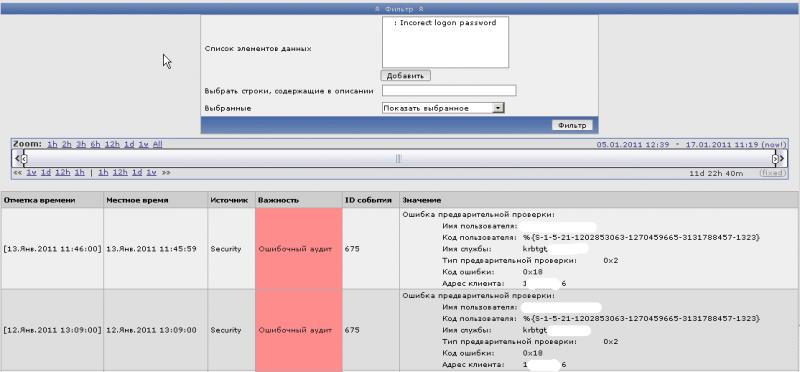800x372 pixels.
Task: Shift the period back by 1d
Action: pos(46,172)
